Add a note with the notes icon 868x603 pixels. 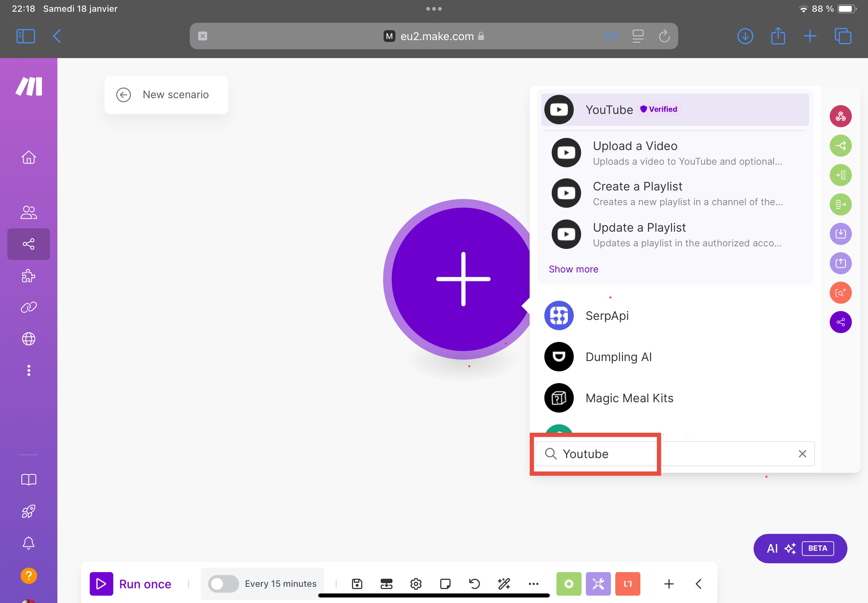coord(445,584)
